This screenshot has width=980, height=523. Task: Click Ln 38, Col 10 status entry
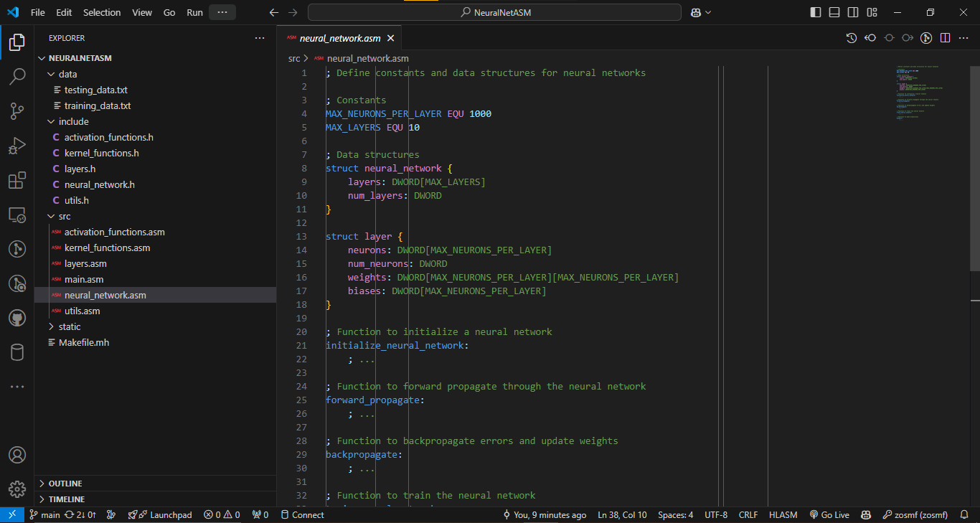click(x=622, y=514)
